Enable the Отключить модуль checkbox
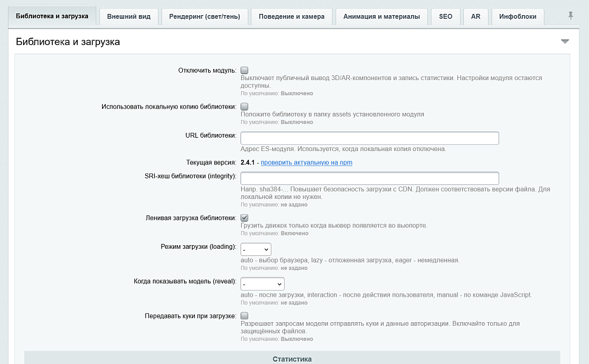 (x=244, y=70)
